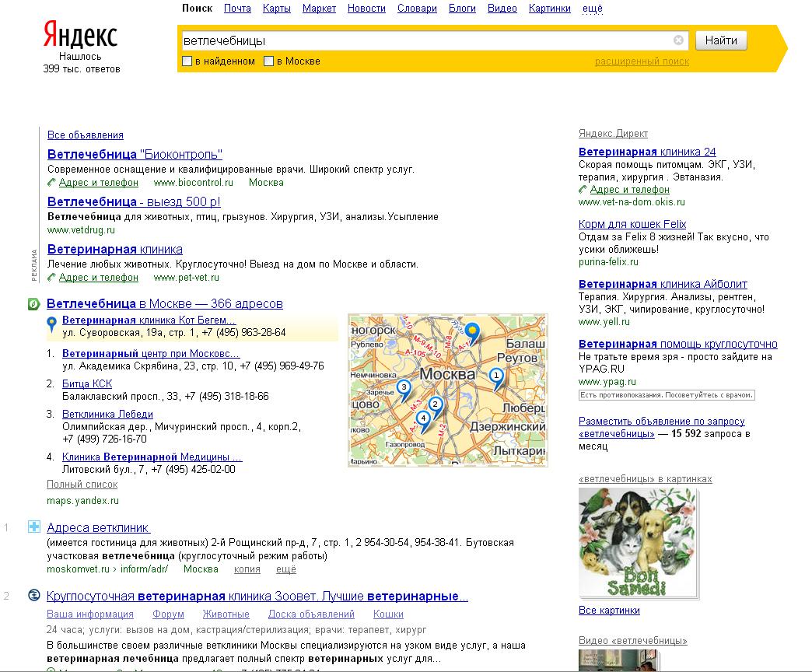The width and height of the screenshot is (812, 672).
Task: Open the Блоги tab
Action: coord(462,9)
